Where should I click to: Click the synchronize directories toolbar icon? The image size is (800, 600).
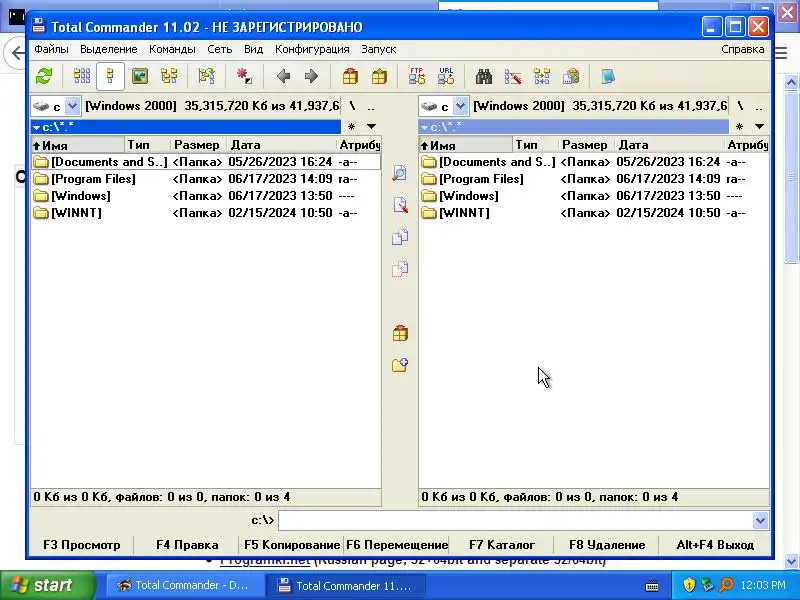point(542,77)
